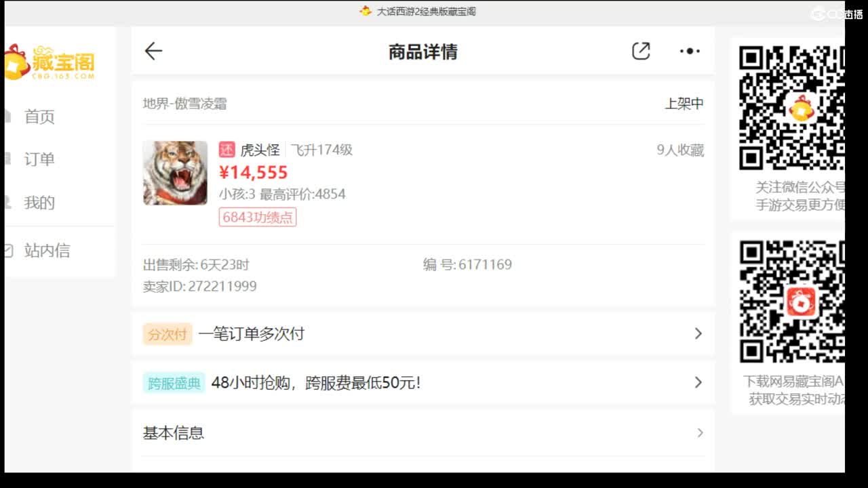Click the 虎头怪 character name
This screenshot has width=868, height=488.
tap(260, 150)
